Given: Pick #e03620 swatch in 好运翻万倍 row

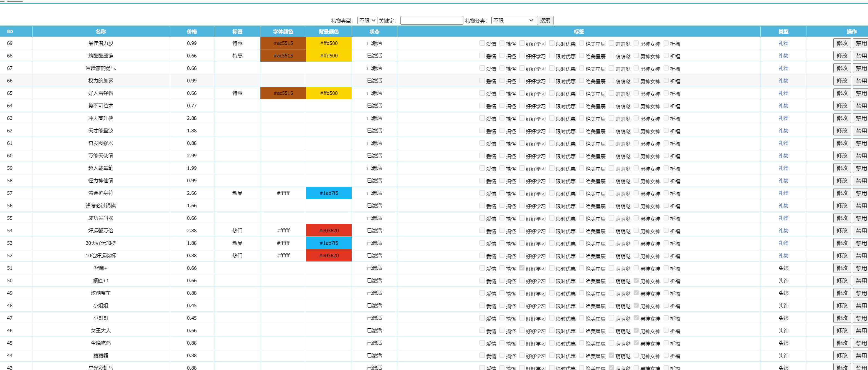Looking at the screenshot, I should click(x=329, y=230).
